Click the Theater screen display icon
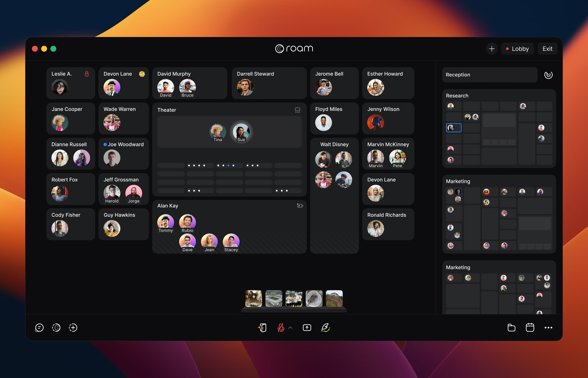Viewport: 588px width, 378px height. click(297, 110)
